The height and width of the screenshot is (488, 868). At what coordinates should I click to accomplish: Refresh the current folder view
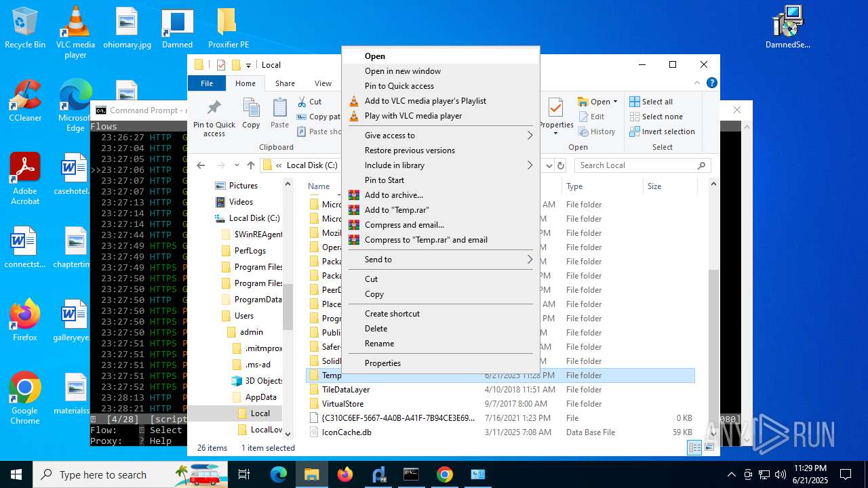click(x=561, y=165)
